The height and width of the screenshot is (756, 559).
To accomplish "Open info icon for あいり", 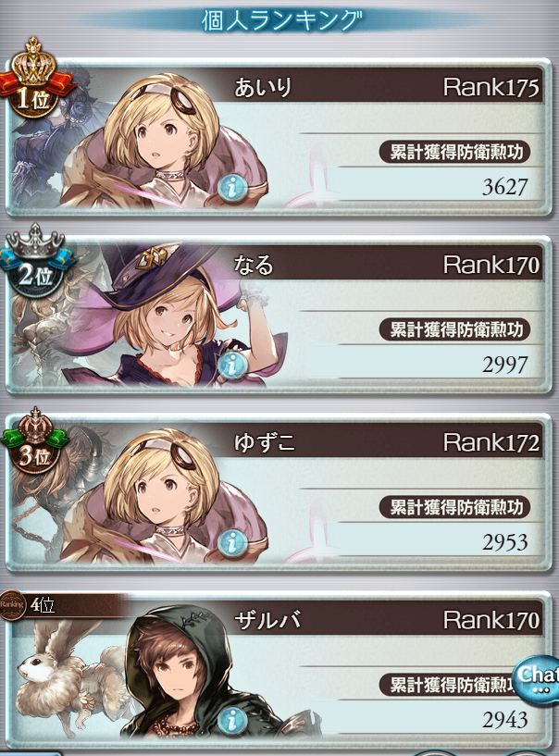I will tap(232, 188).
